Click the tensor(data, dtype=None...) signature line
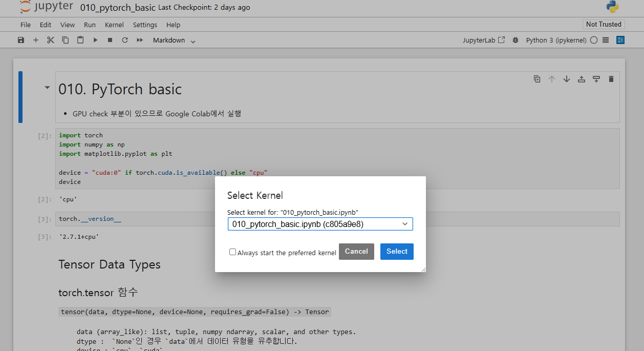 click(195, 312)
